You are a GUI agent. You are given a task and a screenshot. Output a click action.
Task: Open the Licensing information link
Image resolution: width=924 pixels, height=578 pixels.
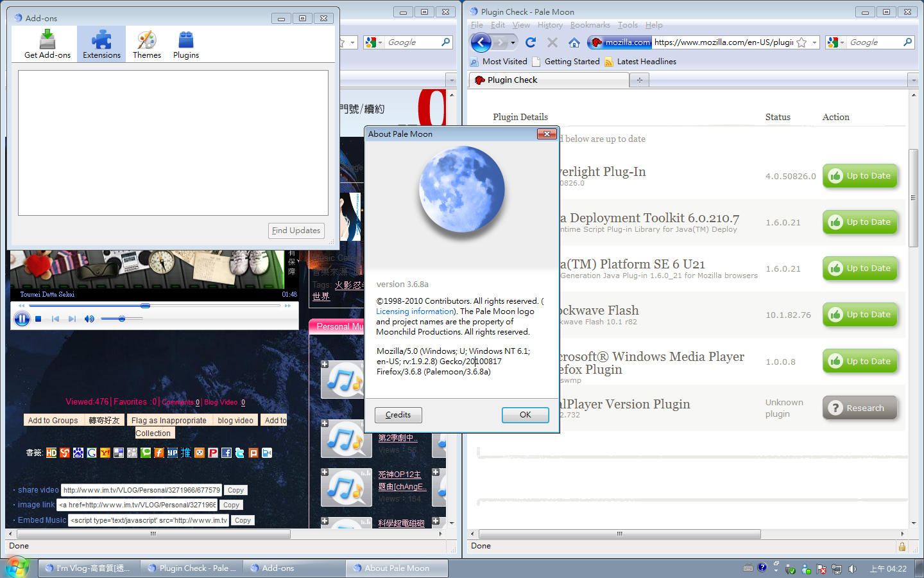[x=415, y=311]
